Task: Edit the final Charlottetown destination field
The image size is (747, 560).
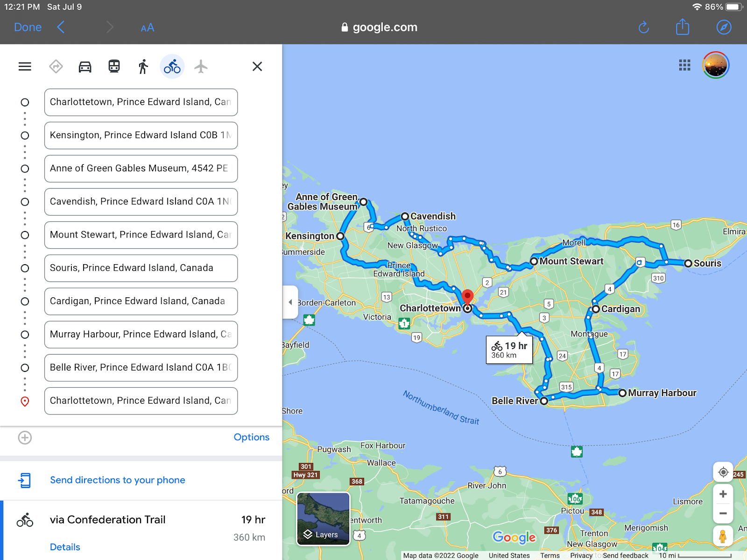Action: click(x=141, y=401)
